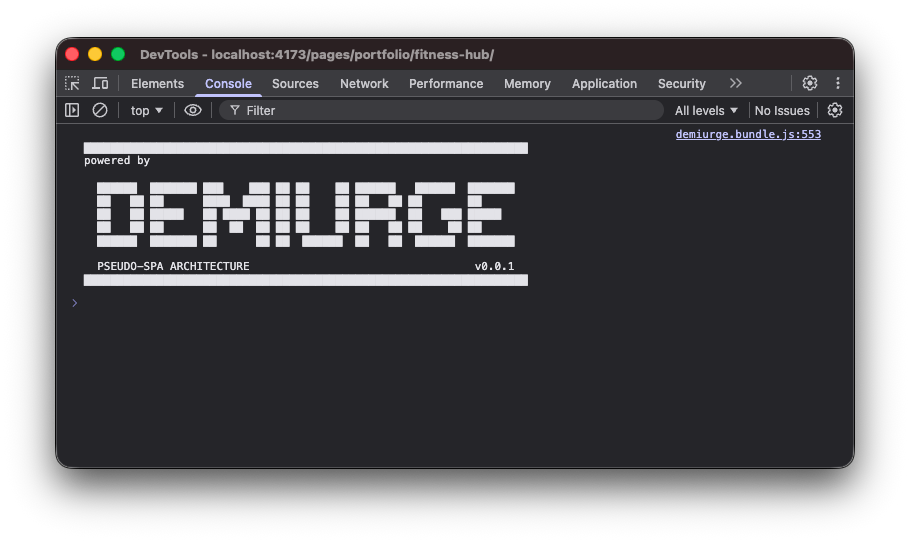This screenshot has width=910, height=542.
Task: Open the Memory tab
Action: click(x=527, y=84)
